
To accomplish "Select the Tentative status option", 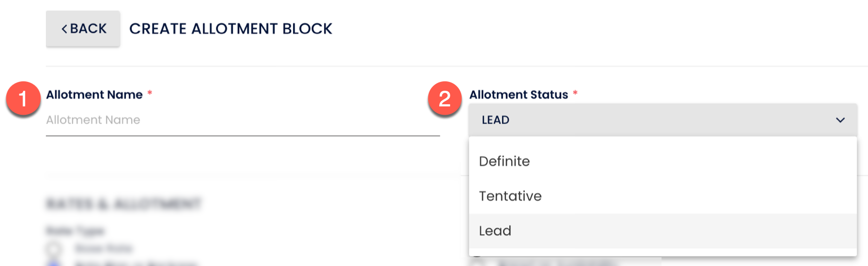I will (x=510, y=196).
